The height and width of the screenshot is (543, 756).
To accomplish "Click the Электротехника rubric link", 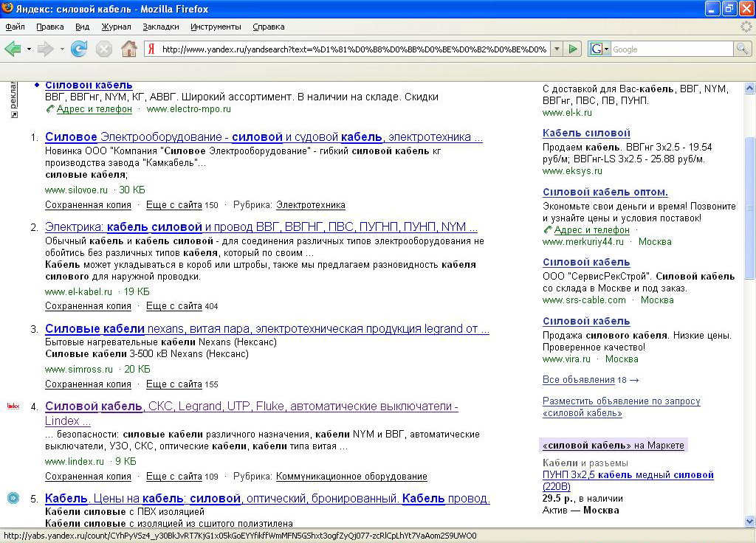I will [x=310, y=205].
